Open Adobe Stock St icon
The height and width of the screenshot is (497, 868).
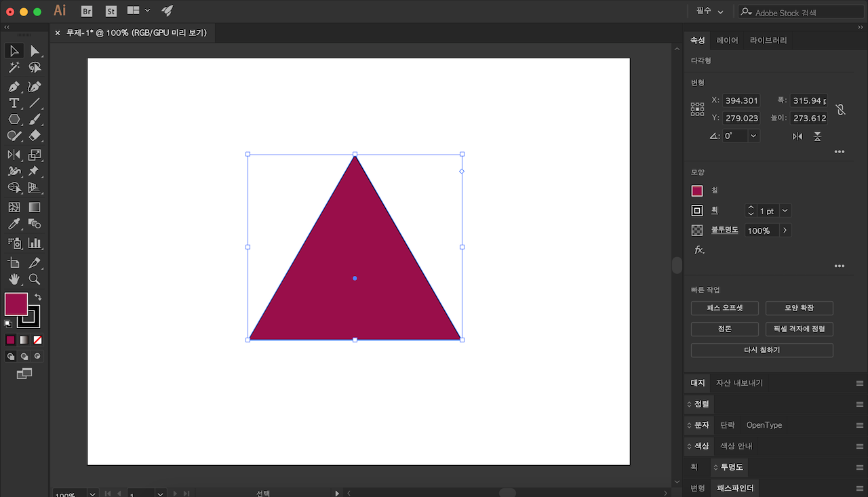click(x=111, y=12)
